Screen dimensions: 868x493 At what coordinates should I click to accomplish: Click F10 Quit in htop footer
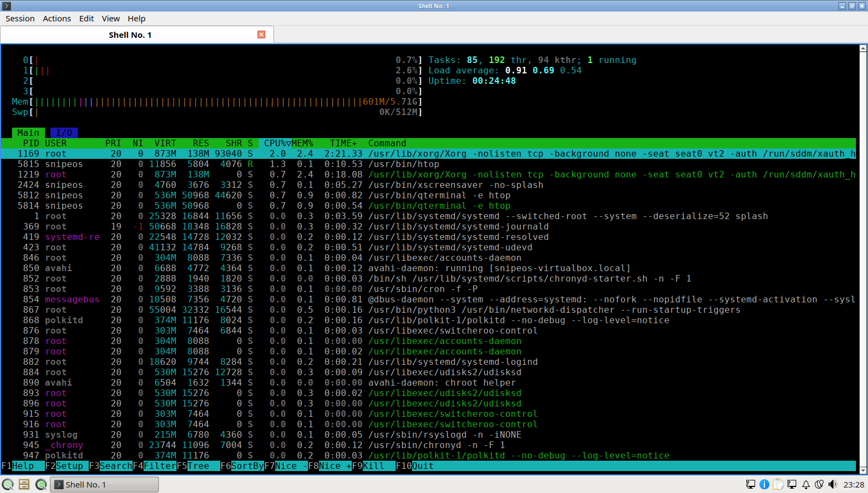point(415,466)
